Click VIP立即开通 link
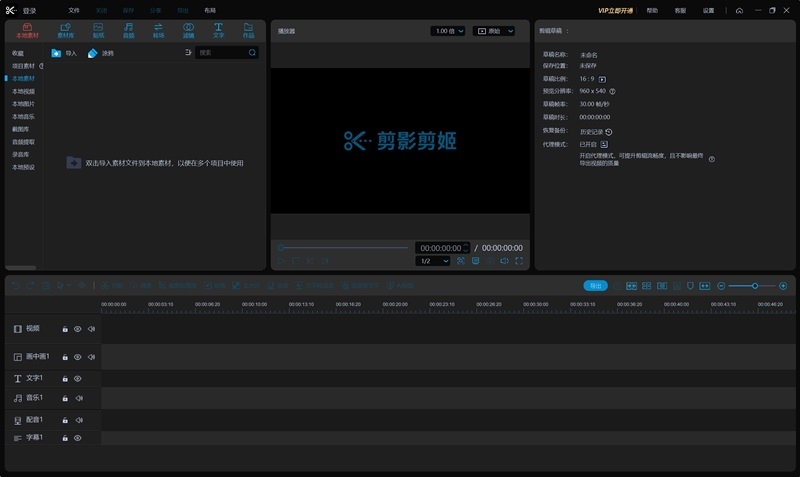This screenshot has height=477, width=800. point(615,10)
